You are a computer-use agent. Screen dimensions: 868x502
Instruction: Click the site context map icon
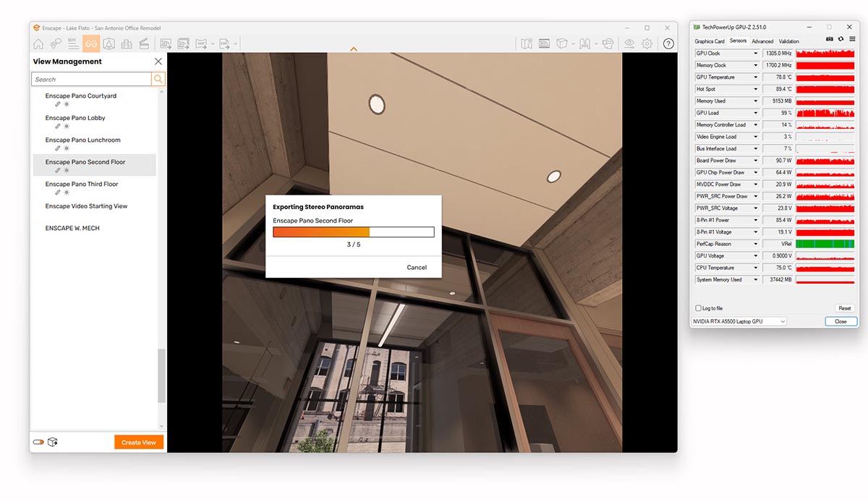tap(526, 43)
